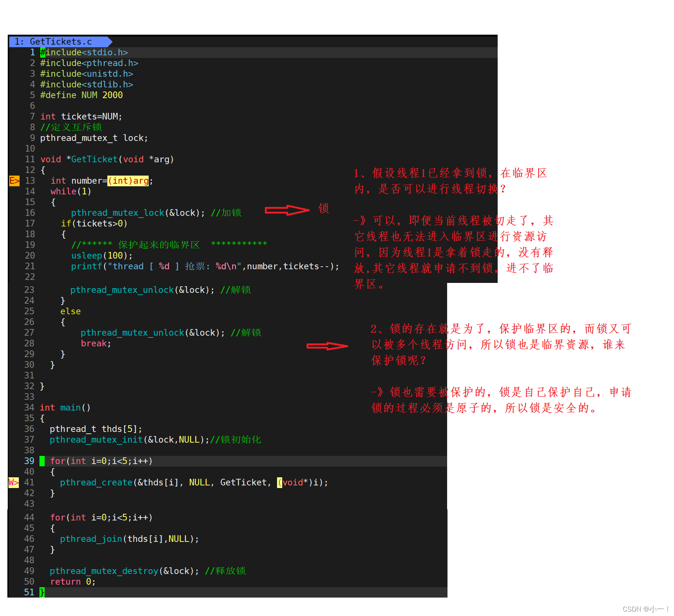Click '#define NUM 2000' on line 5
674x616 pixels.
[x=82, y=95]
